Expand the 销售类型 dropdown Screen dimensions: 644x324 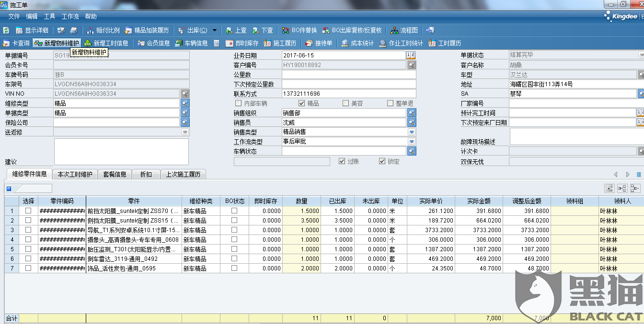tap(412, 132)
